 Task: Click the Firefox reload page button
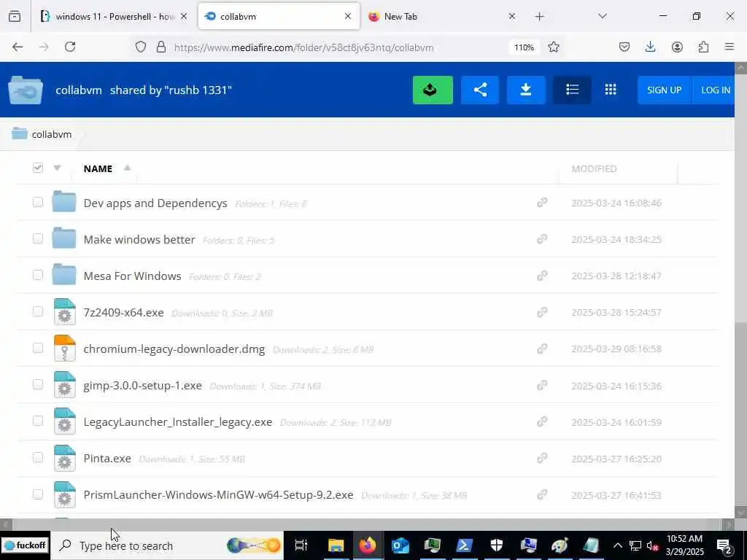click(70, 47)
